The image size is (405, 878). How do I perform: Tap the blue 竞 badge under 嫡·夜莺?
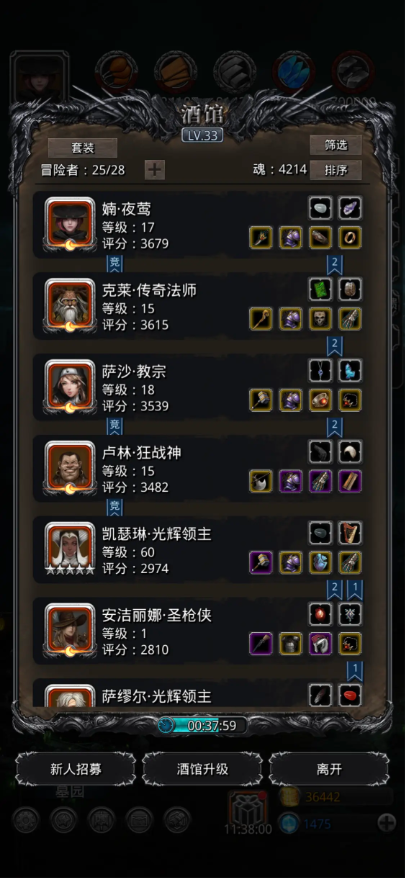click(x=115, y=263)
